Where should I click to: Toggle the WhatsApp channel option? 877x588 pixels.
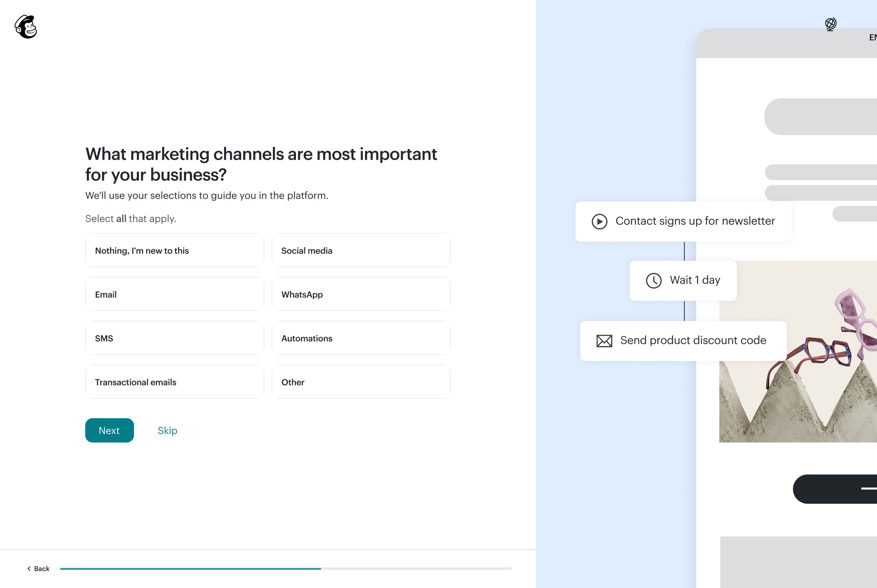click(361, 294)
